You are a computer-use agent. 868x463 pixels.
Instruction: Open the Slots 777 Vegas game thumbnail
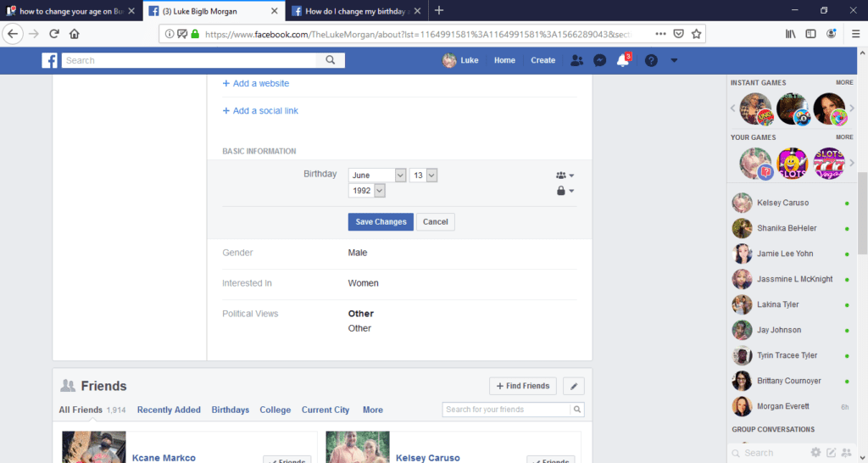coord(829,163)
